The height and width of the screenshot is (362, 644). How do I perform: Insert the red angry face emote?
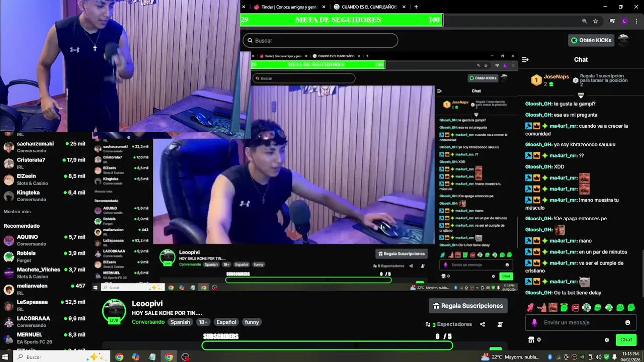[575, 307]
